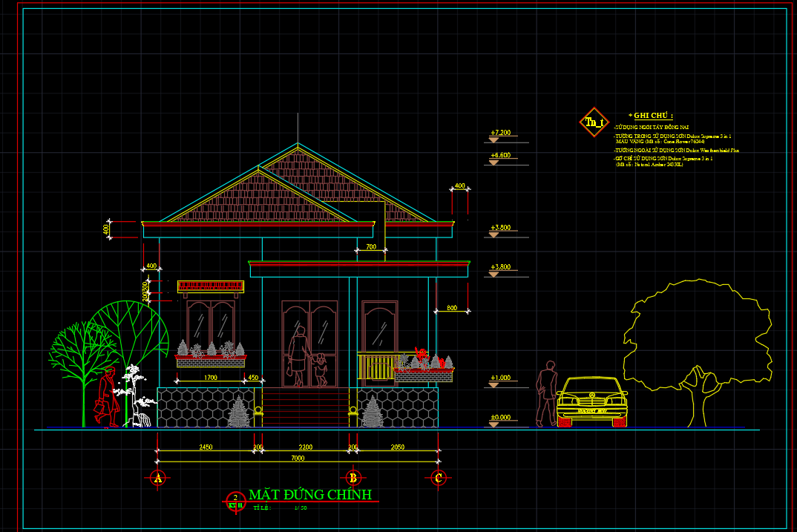
Task: Select the Tn_t diamond symbol
Action: (x=594, y=122)
